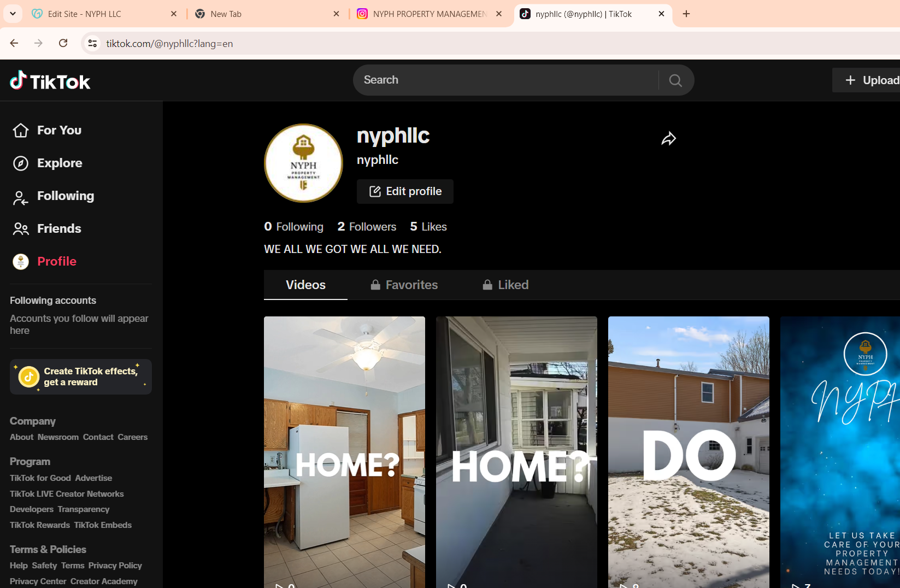Open the porch HOME? video thumbnail

(x=516, y=452)
